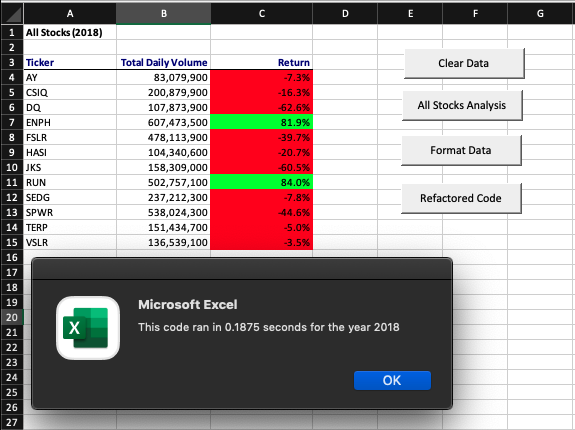Select the TERP ticker cell
This screenshot has width=575, height=430.
click(70, 227)
